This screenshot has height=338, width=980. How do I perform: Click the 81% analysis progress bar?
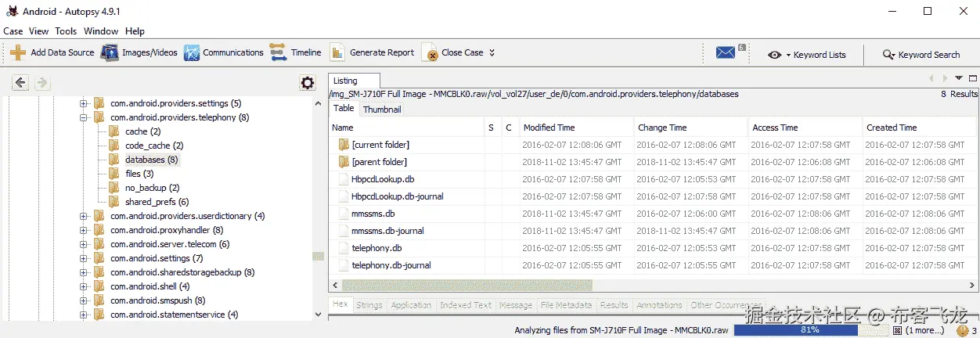[x=809, y=330]
